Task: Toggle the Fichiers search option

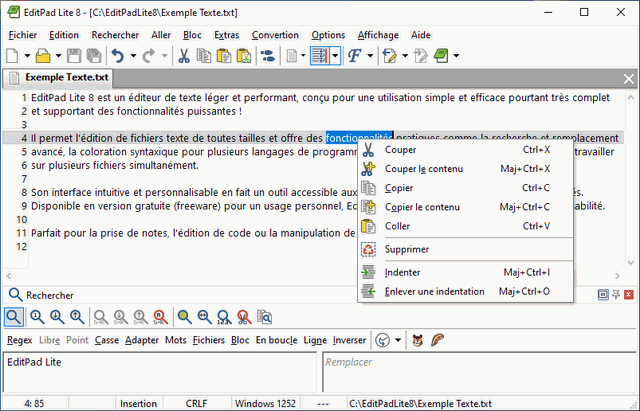Action: [x=209, y=340]
